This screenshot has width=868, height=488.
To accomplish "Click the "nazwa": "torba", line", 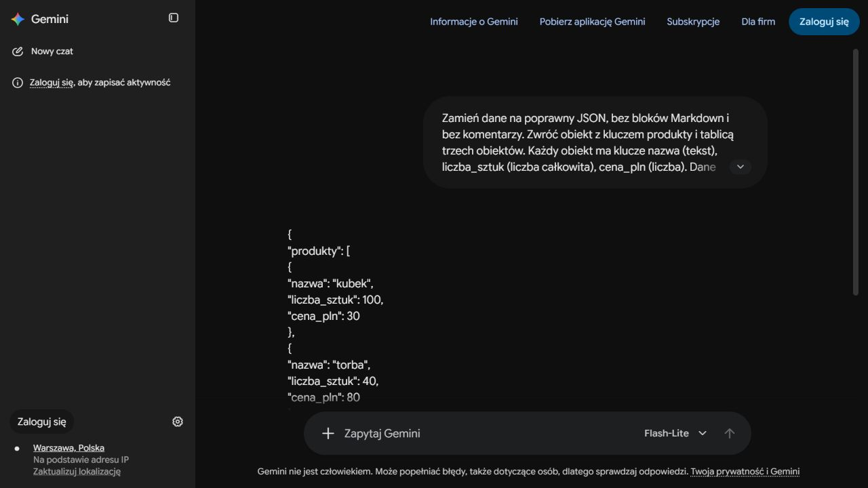I will point(329,365).
